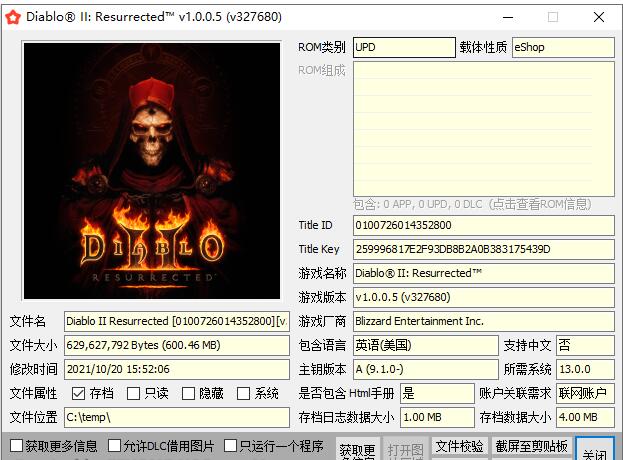Toggle the 隐藏 hidden checkbox

click(x=188, y=393)
